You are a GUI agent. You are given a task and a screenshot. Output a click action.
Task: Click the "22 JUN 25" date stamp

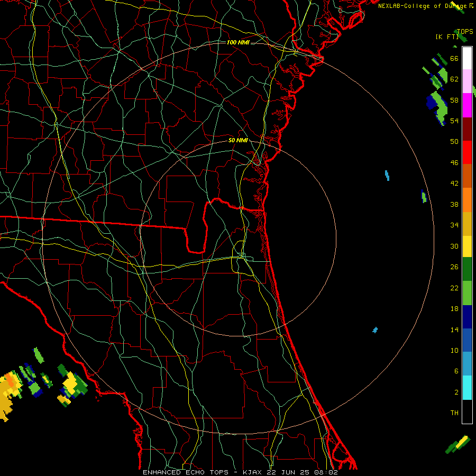point(288,472)
